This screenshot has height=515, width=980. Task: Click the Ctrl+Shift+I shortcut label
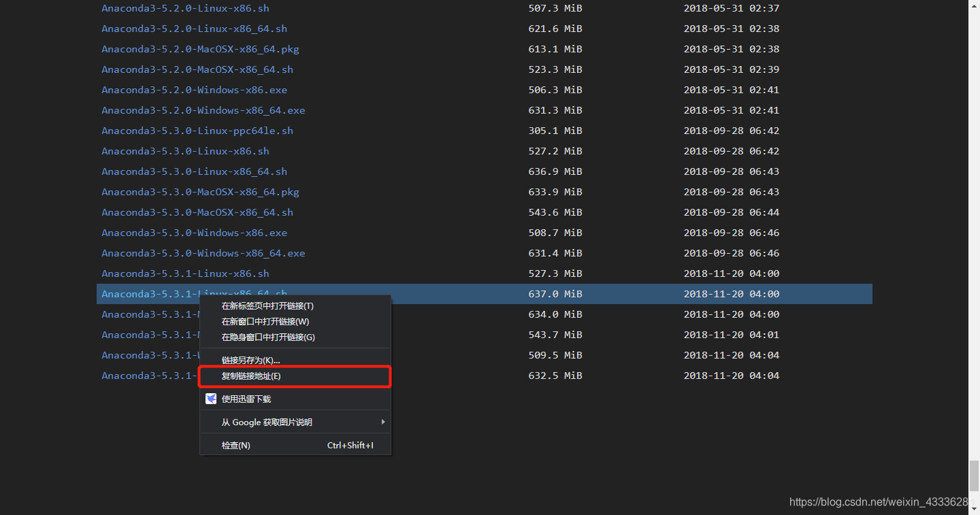click(x=350, y=446)
